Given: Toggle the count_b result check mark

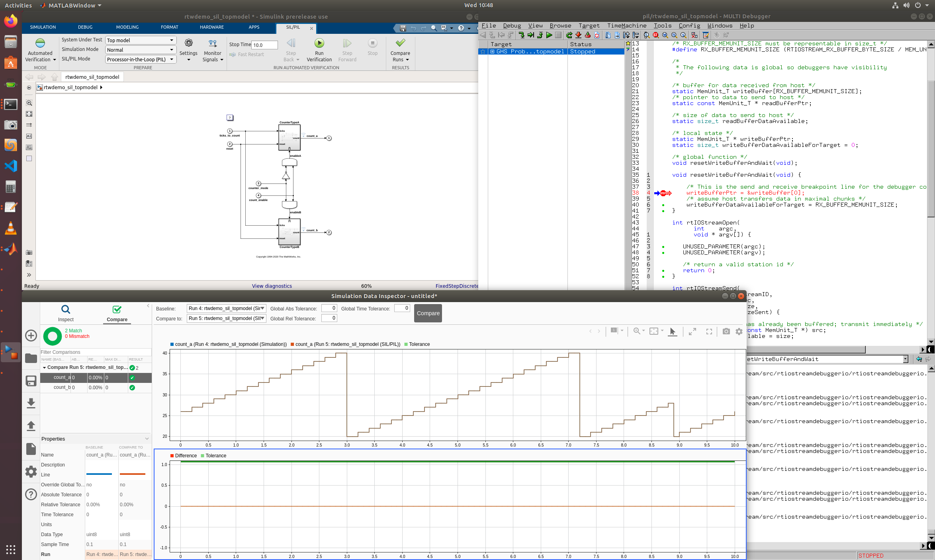Looking at the screenshot, I should pos(132,387).
